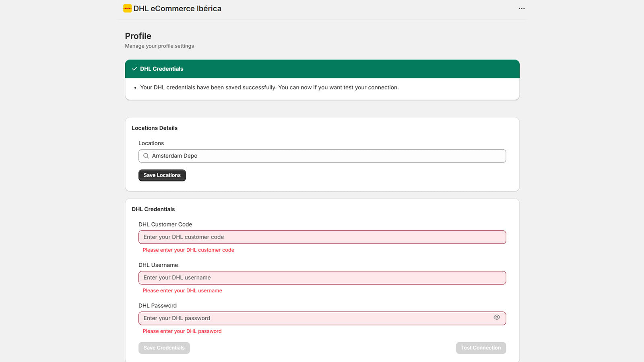Focus the Locations search field

pos(322,156)
